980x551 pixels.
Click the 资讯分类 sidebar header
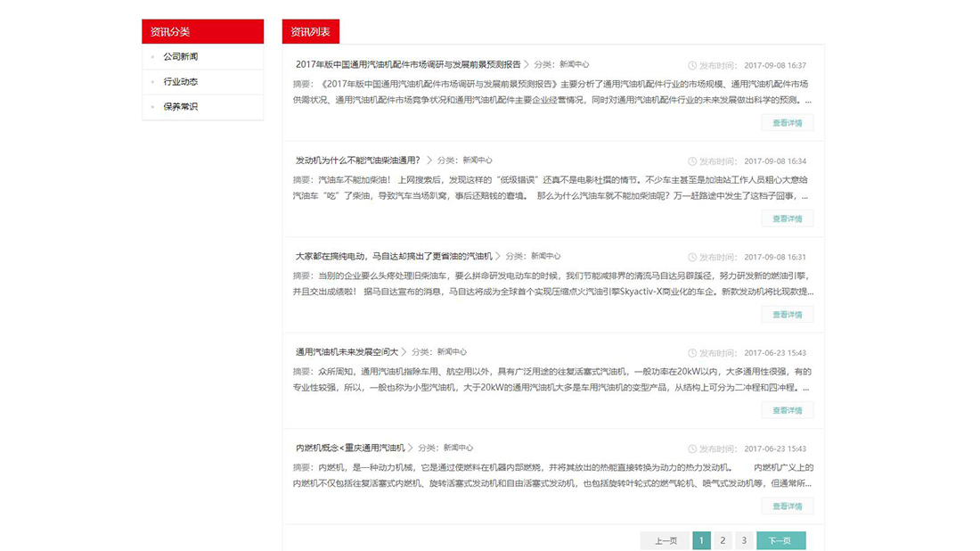click(202, 31)
